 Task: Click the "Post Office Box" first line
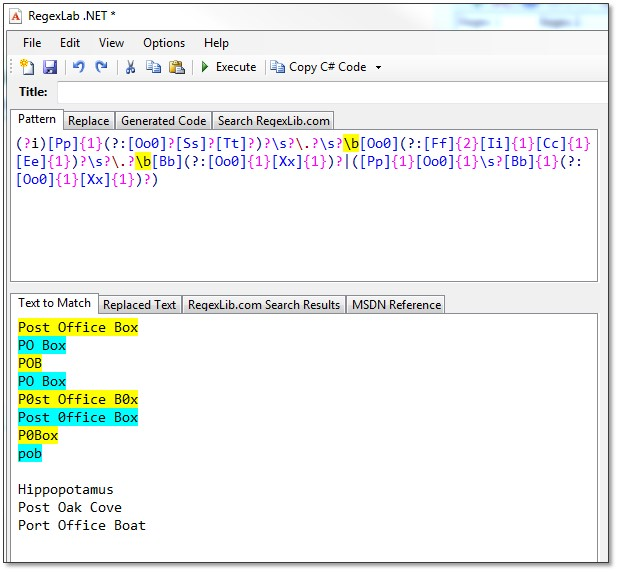point(78,327)
